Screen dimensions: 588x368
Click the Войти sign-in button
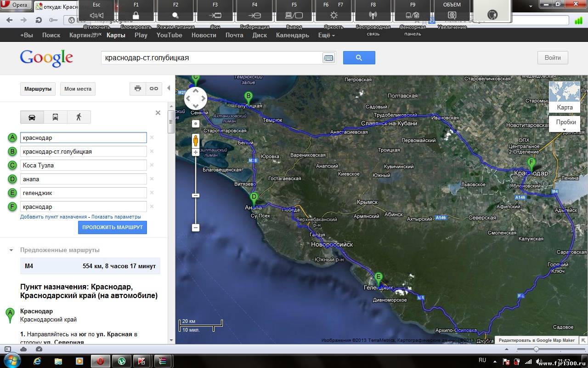pos(553,57)
